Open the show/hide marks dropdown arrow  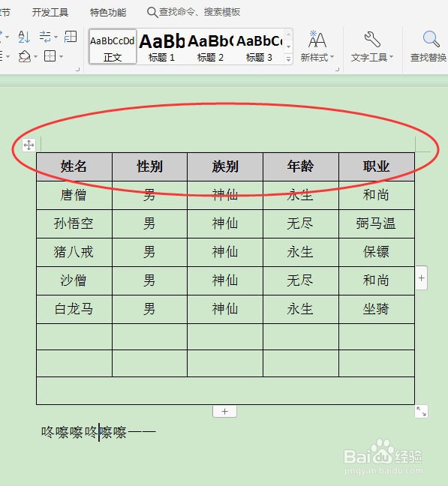tap(56, 37)
